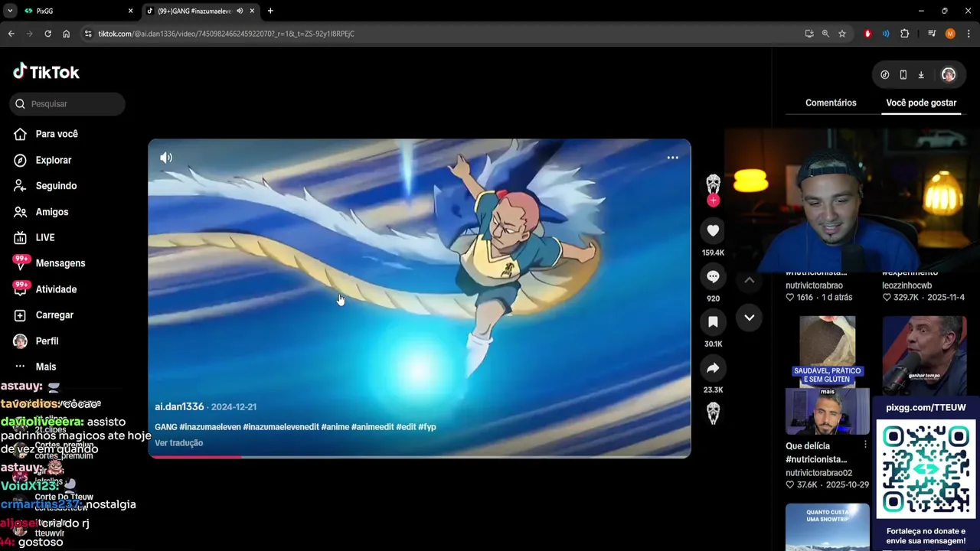Select the Você pode gostar tab
Image resolution: width=980 pixels, height=551 pixels.
pyautogui.click(x=921, y=103)
